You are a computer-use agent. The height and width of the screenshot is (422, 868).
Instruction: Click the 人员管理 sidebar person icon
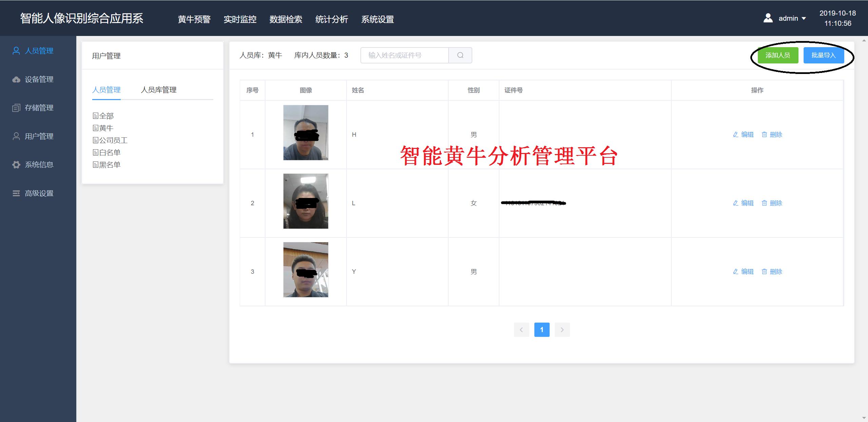(16, 51)
